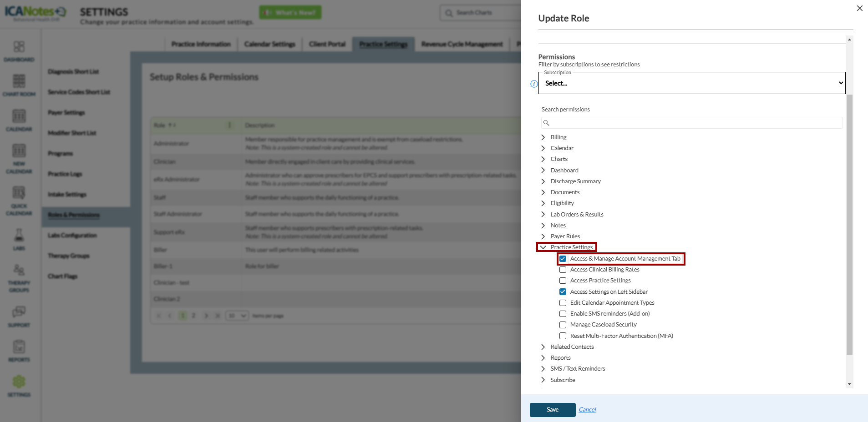Check Access Practice Settings permission
The height and width of the screenshot is (422, 868).
(x=563, y=281)
